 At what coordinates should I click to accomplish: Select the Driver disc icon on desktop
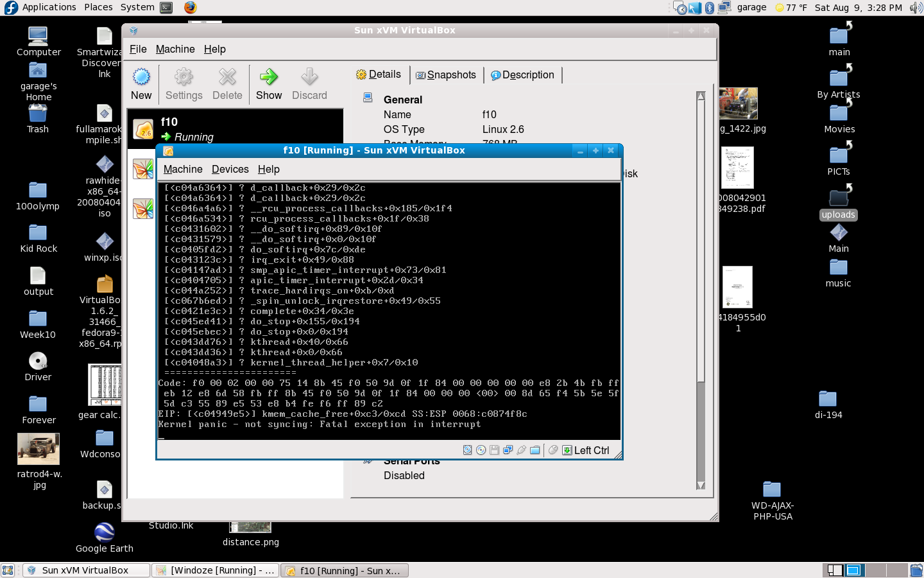coord(38,367)
